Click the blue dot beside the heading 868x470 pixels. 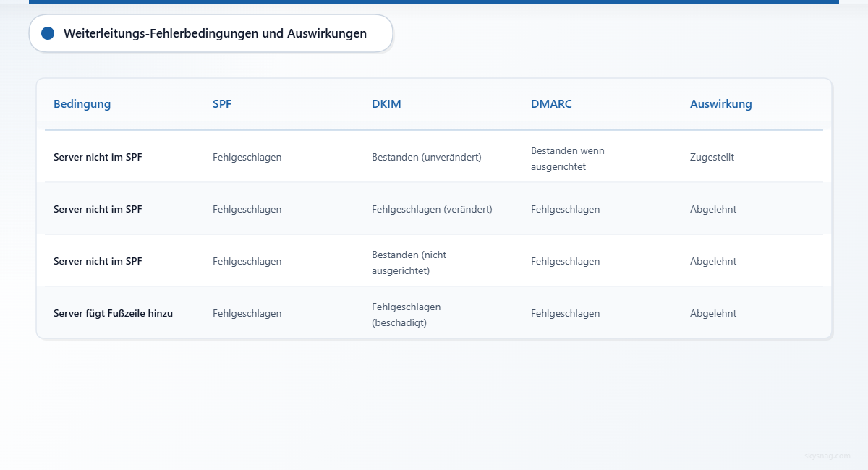48,33
